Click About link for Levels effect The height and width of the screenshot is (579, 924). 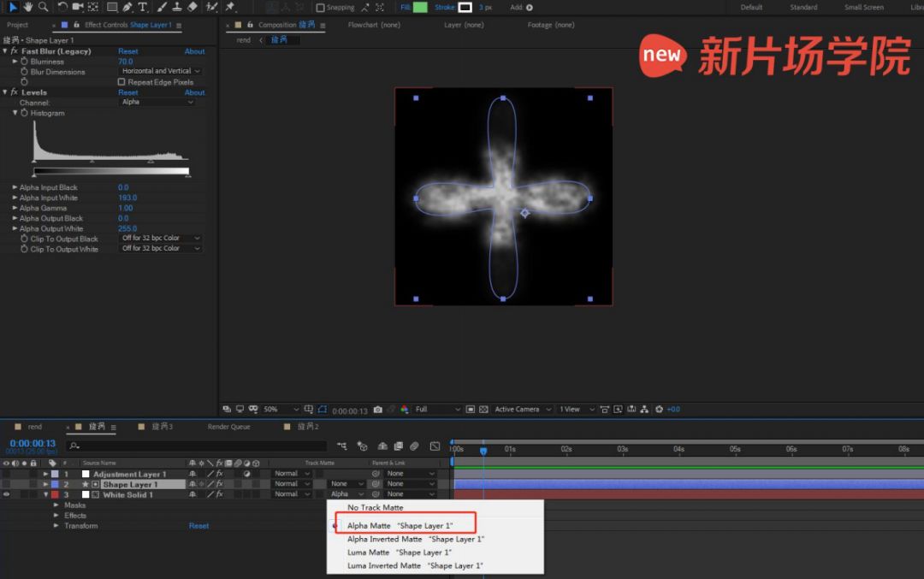tap(194, 92)
